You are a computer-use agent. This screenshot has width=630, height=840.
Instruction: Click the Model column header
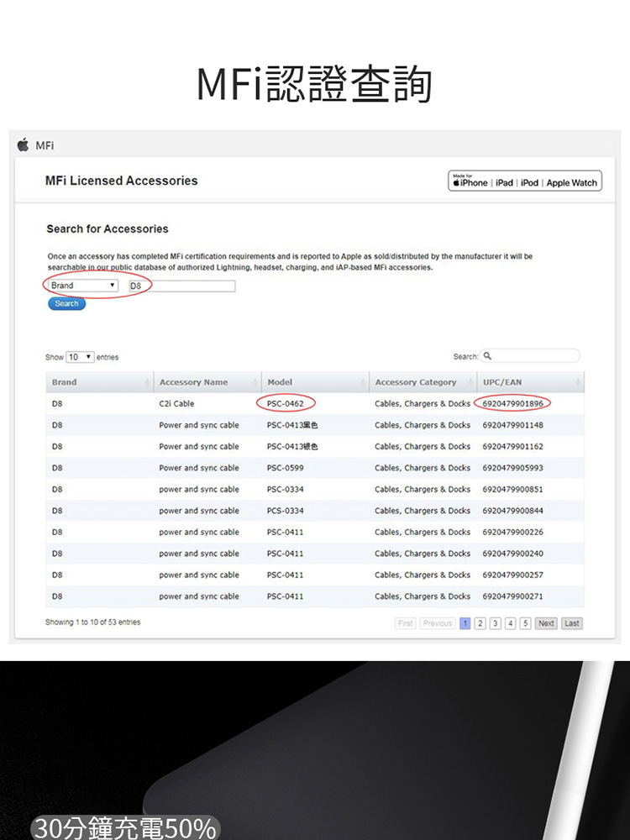tap(280, 383)
